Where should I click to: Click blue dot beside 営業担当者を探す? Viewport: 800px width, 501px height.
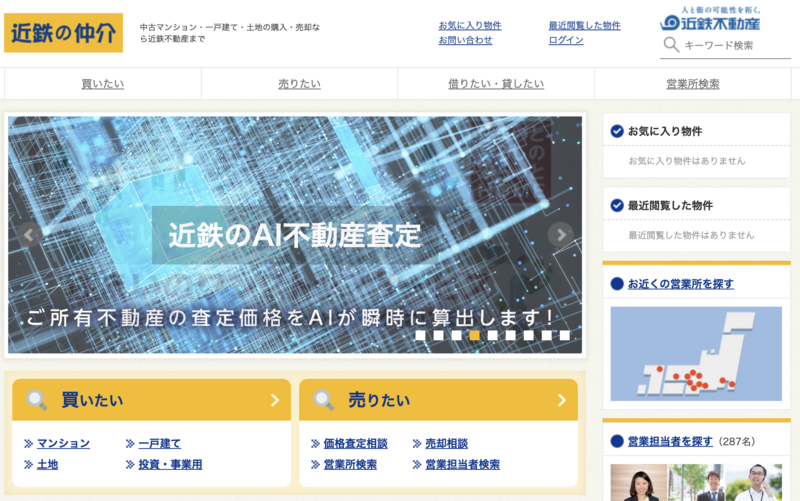[617, 441]
